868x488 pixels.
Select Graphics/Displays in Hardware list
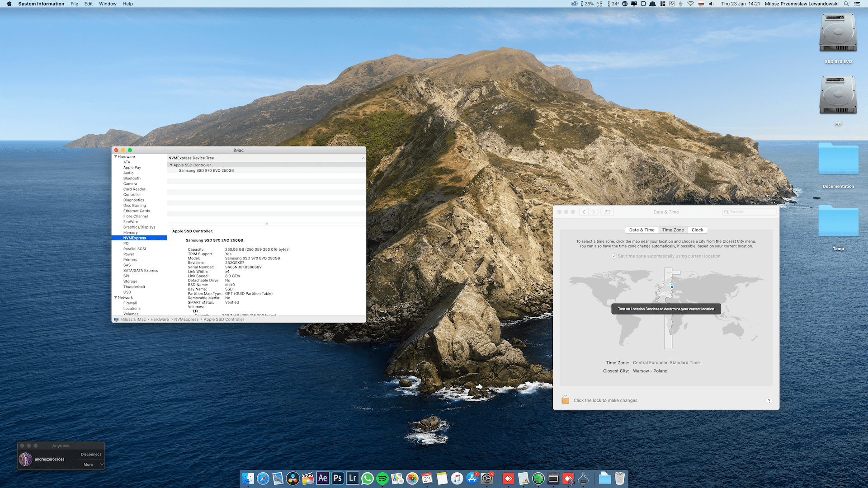click(x=139, y=227)
